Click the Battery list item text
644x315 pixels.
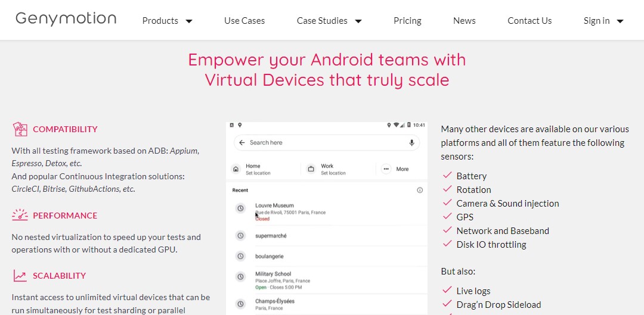[x=472, y=176]
